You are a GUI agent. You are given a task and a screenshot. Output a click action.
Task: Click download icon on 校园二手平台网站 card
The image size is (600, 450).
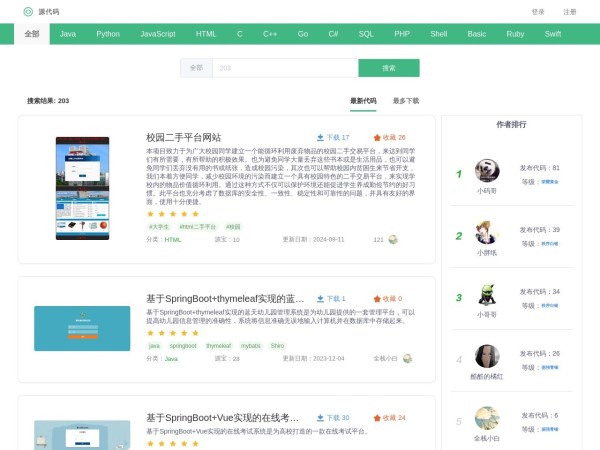coord(320,137)
